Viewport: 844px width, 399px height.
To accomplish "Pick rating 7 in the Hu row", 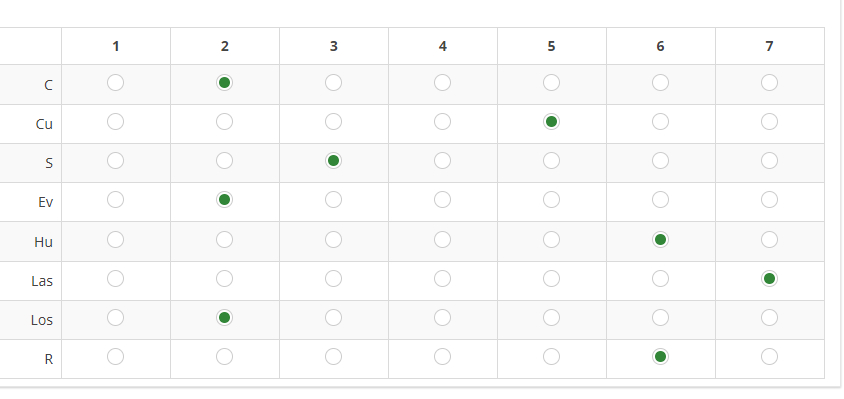I will [769, 239].
